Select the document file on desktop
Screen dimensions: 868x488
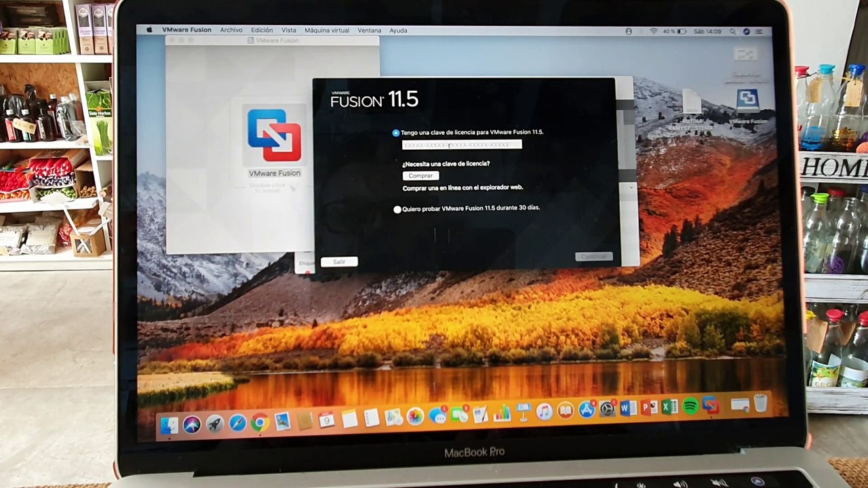[692, 102]
